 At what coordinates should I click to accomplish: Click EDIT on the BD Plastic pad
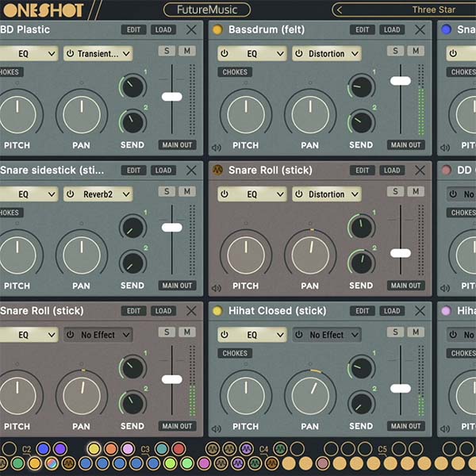(133, 30)
